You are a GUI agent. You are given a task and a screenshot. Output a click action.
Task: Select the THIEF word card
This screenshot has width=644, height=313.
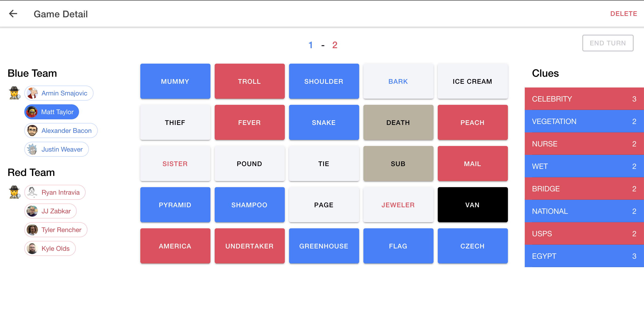tap(175, 123)
